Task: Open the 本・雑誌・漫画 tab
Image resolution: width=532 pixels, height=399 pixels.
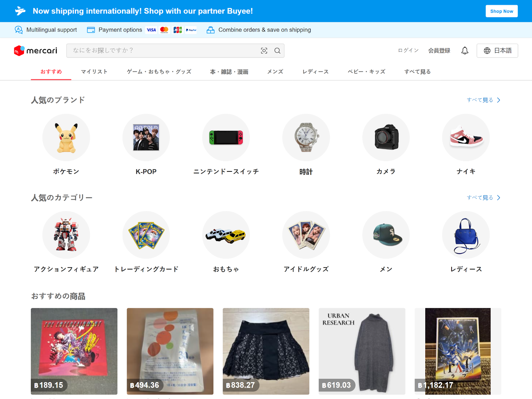Action: click(229, 72)
